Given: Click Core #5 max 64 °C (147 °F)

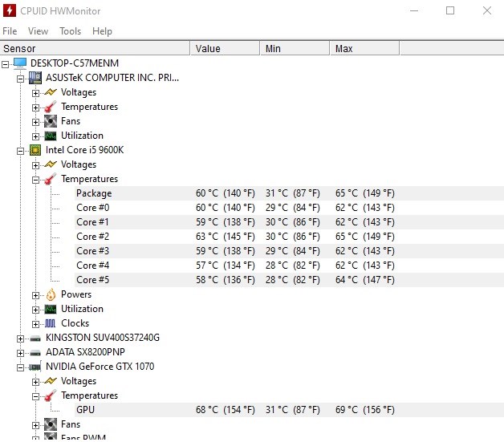Looking at the screenshot, I should [365, 280].
